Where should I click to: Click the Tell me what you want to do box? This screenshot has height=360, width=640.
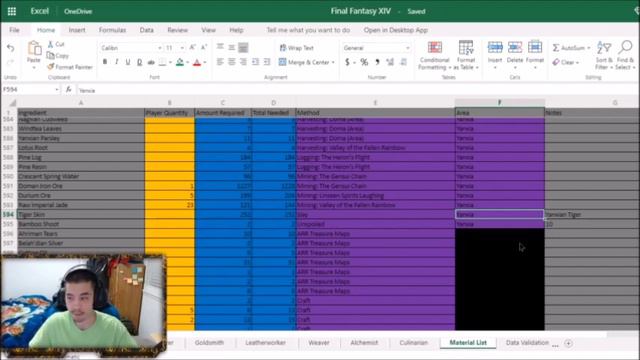point(308,30)
